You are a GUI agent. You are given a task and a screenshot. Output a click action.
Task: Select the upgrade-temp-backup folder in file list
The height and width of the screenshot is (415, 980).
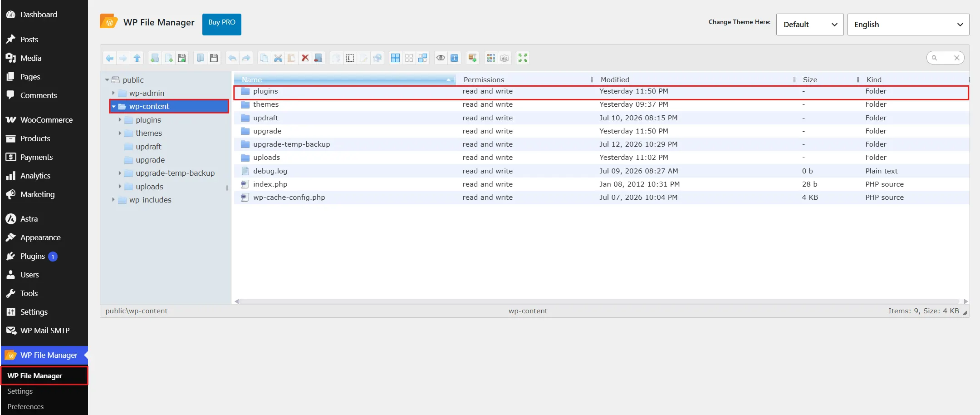click(602, 144)
